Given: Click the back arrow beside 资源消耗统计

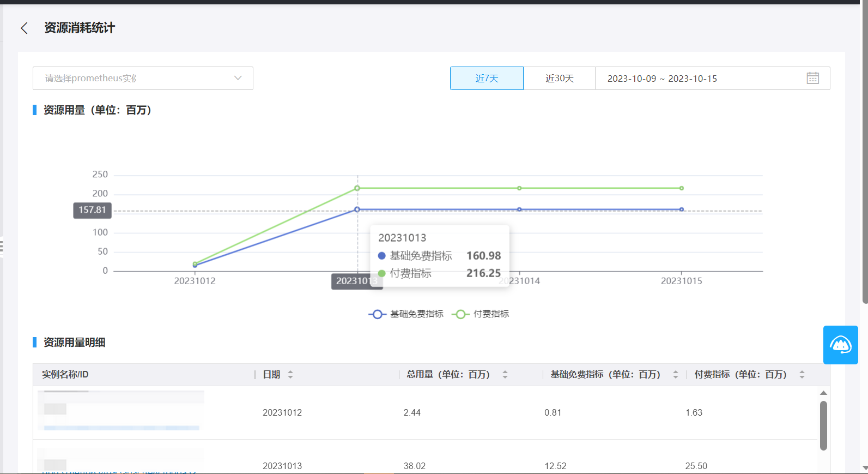Looking at the screenshot, I should click(24, 28).
